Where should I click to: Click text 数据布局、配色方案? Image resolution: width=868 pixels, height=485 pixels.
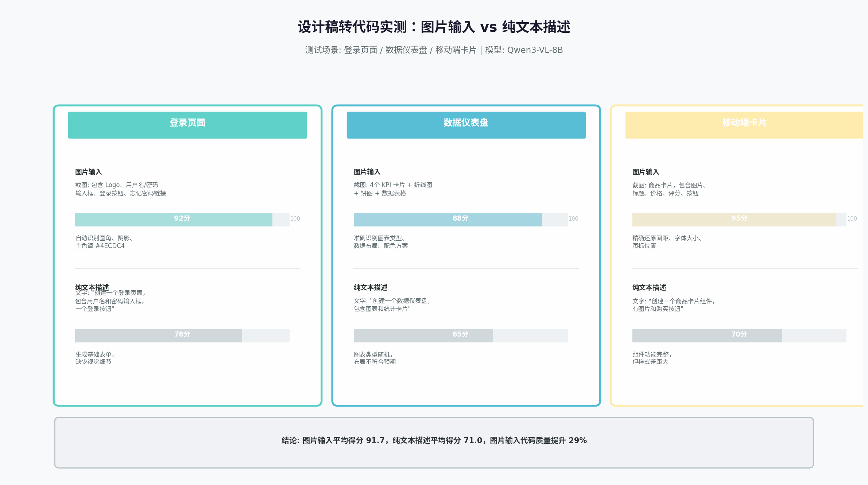381,246
